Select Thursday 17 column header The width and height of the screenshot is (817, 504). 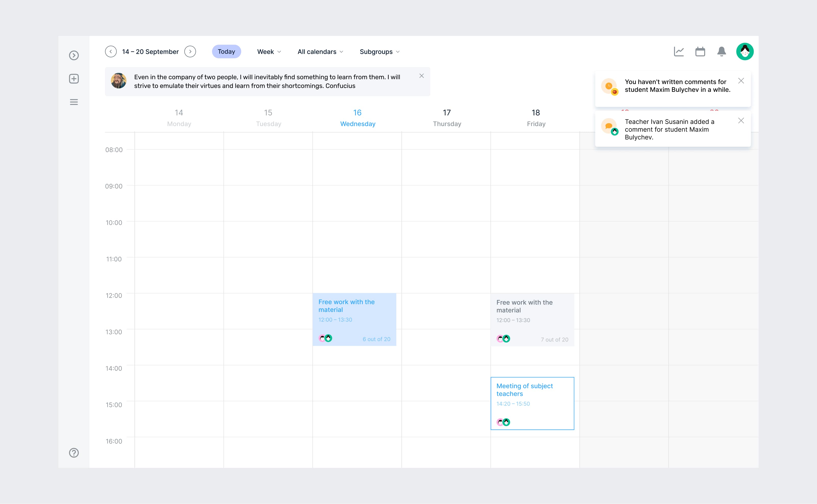[x=447, y=118]
